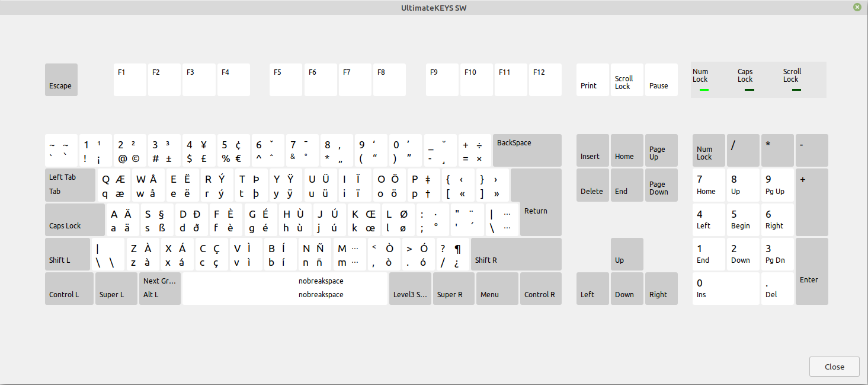Viewport: 868px width, 385px height.
Task: Click the Close button
Action: [834, 366]
